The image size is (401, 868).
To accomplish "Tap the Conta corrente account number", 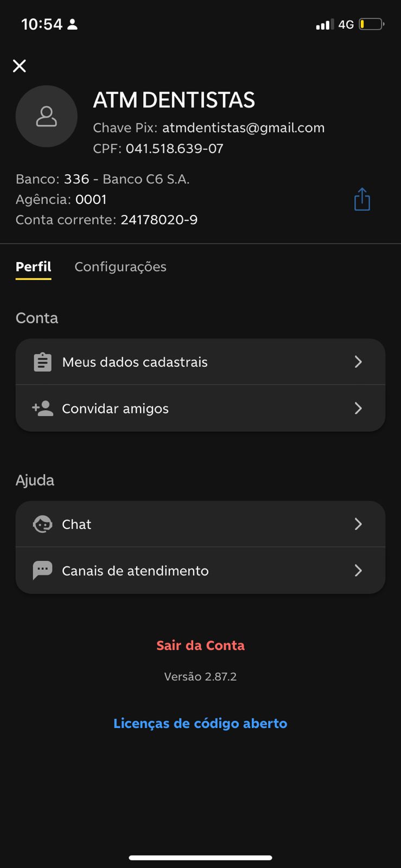I will pyautogui.click(x=159, y=220).
